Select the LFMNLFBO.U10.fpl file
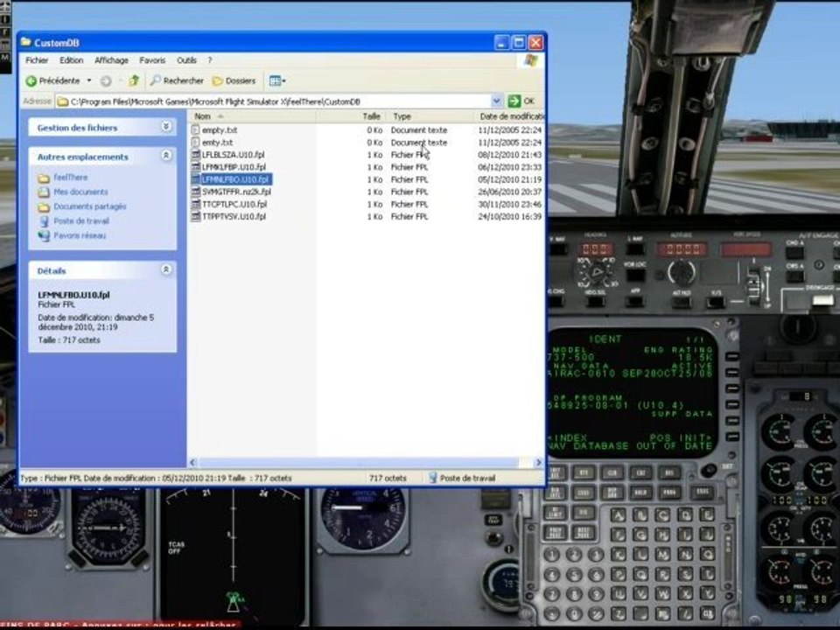Screen dimensions: 840x630 tap(235, 179)
